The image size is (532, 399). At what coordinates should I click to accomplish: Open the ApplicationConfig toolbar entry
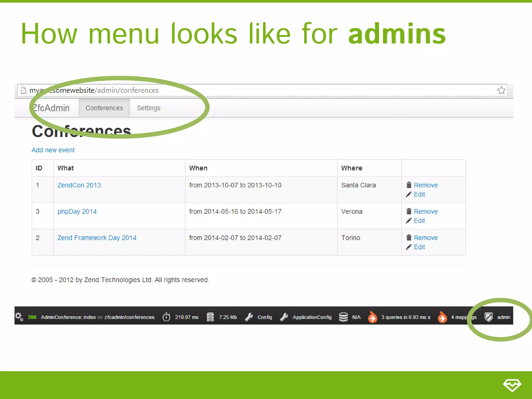[x=312, y=317]
